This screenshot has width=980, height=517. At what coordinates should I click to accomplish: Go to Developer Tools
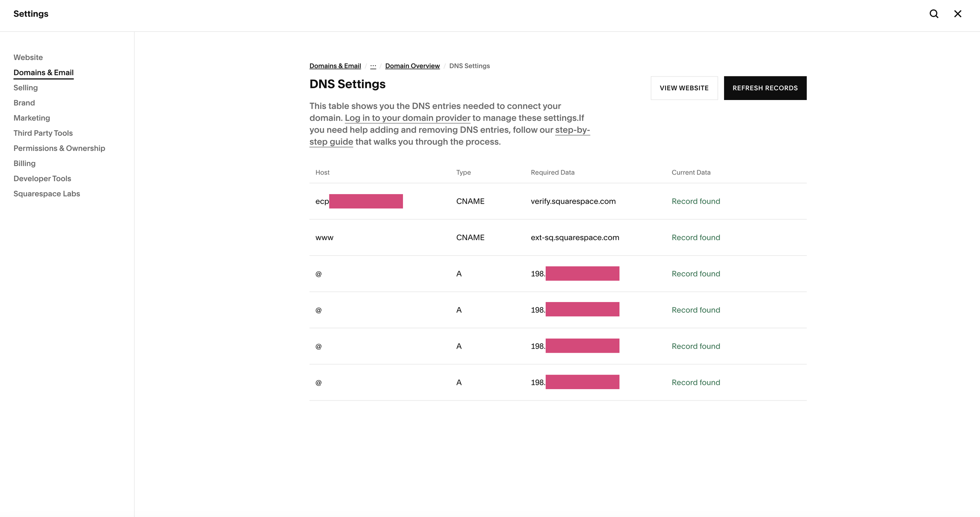point(42,178)
